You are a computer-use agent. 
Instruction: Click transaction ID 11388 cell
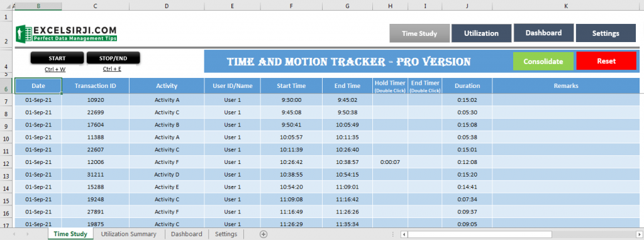[96, 137]
